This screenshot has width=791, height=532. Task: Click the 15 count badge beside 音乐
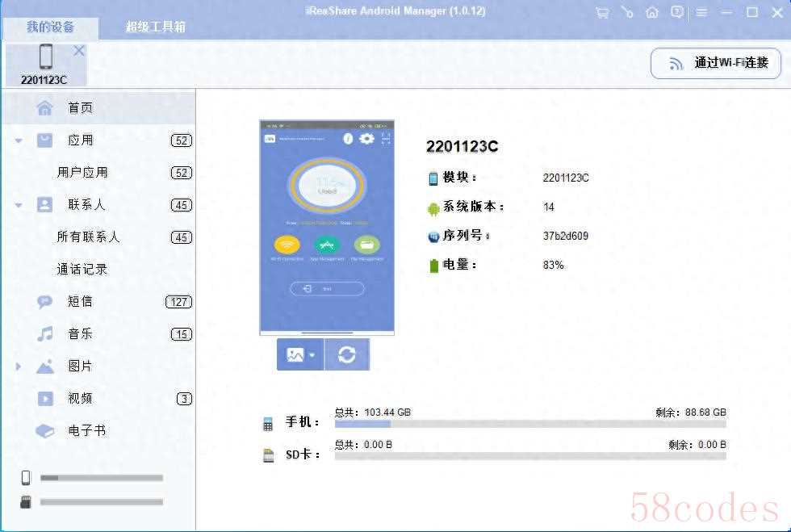(182, 335)
